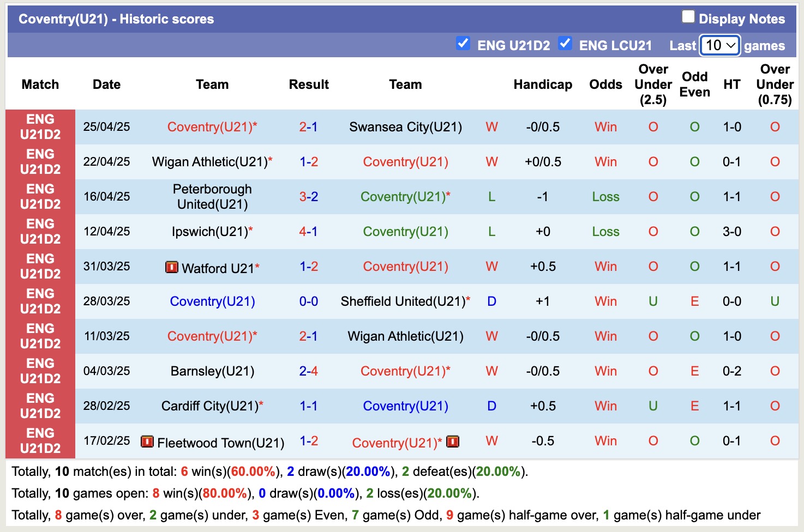Select Swansea City(U21) in the first row
804x532 pixels.
[x=405, y=126]
